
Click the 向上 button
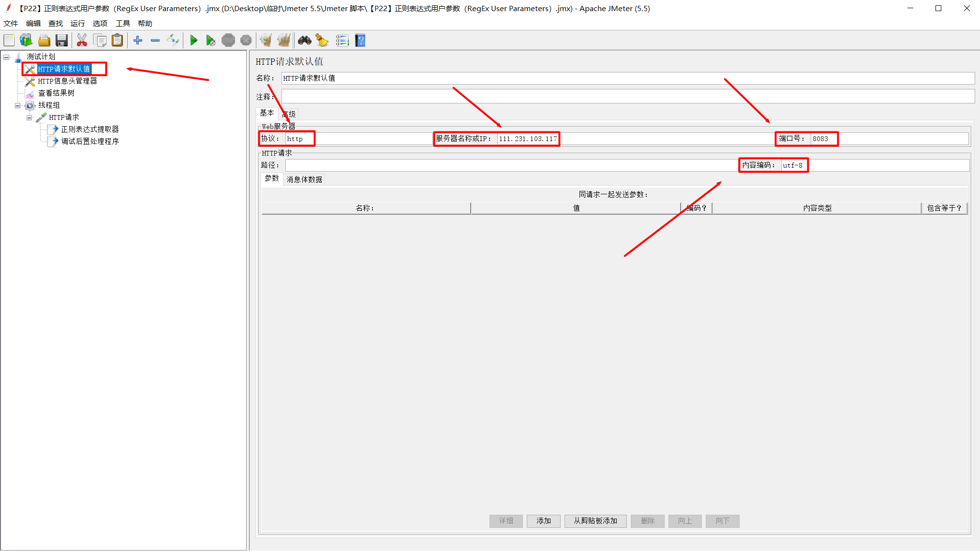(x=685, y=521)
